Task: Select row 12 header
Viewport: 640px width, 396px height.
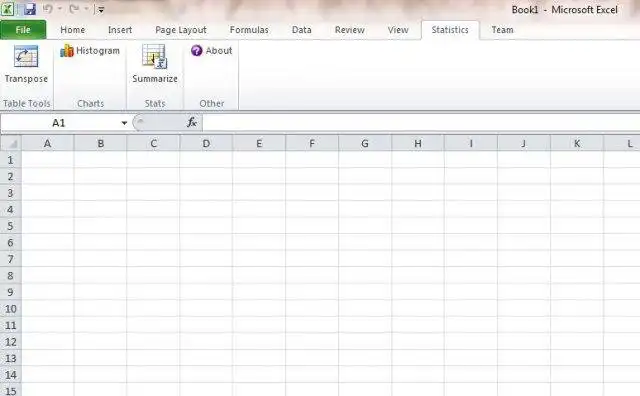Action: tap(11, 342)
